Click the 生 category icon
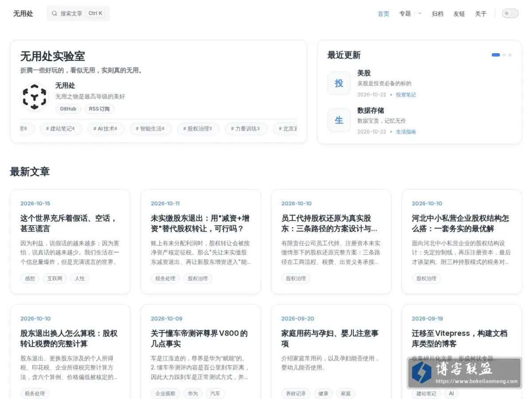 [339, 120]
